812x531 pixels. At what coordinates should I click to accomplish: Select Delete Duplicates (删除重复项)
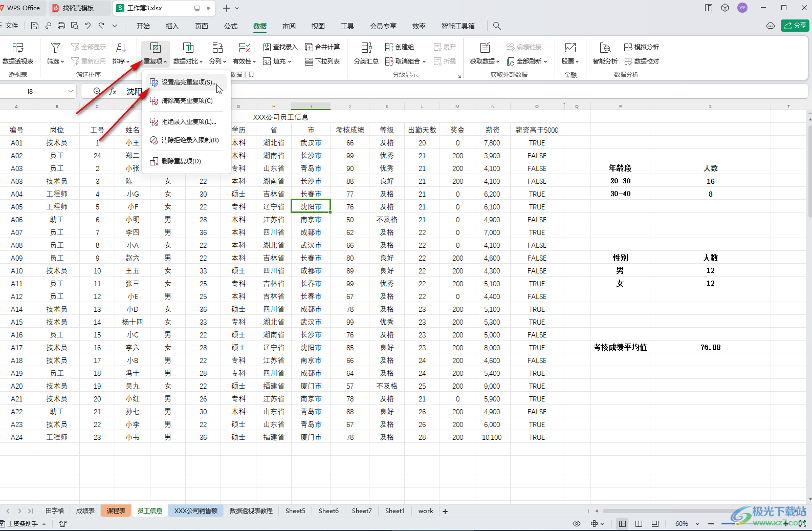pos(186,161)
